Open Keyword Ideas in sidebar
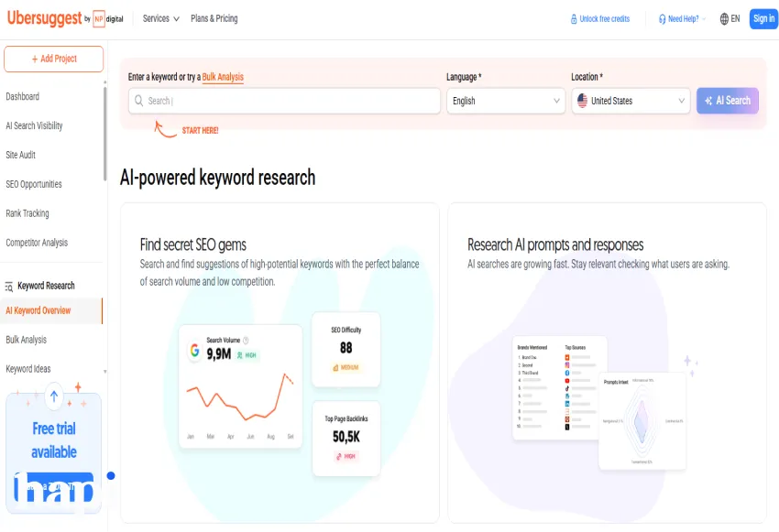The height and width of the screenshot is (532, 779). click(x=27, y=369)
